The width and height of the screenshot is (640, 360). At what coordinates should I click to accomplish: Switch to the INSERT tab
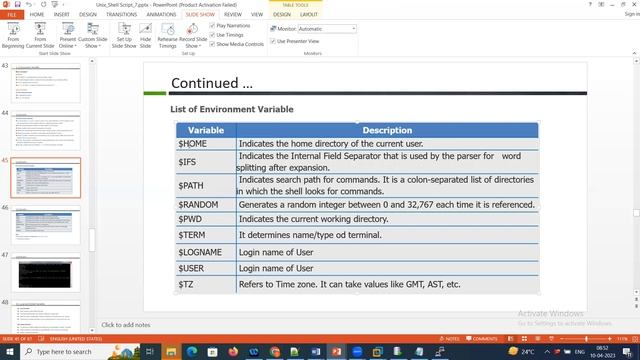click(62, 14)
